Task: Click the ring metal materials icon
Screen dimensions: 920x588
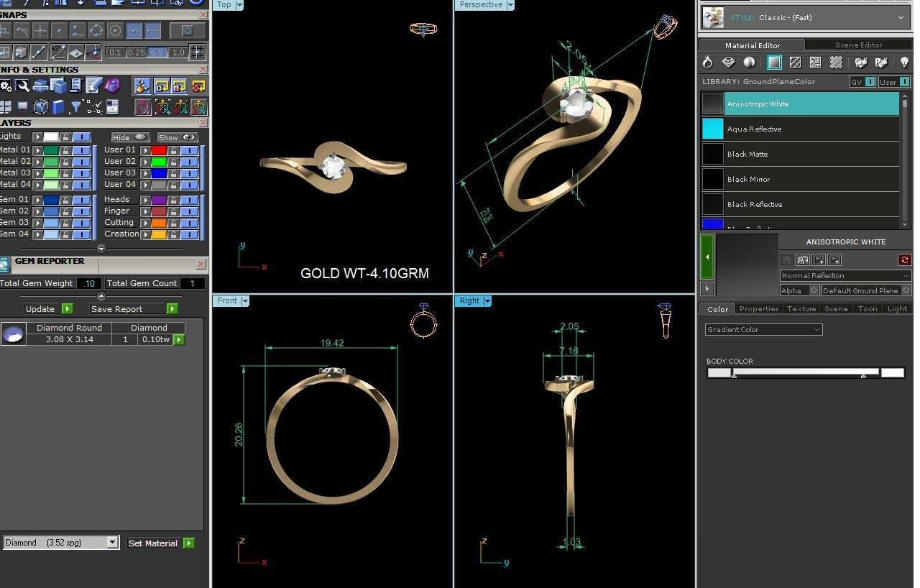Action: [708, 63]
